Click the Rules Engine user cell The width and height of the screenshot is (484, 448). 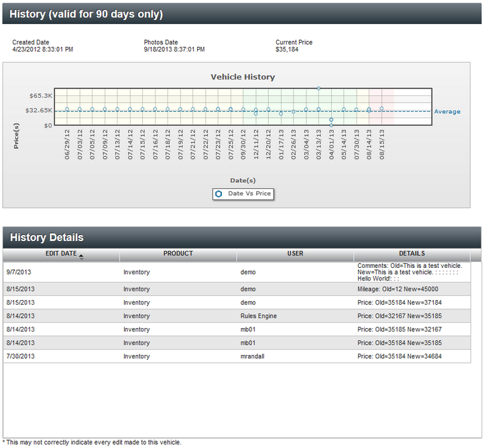(259, 316)
